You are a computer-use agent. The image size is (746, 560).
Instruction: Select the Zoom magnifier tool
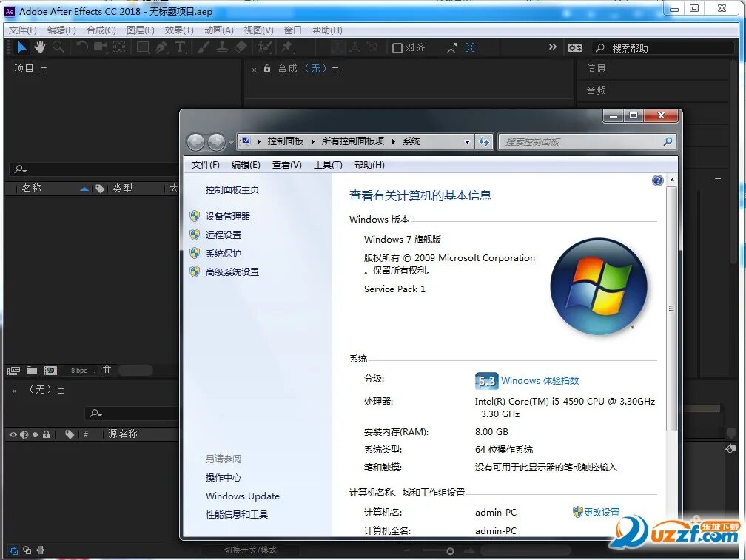click(58, 47)
